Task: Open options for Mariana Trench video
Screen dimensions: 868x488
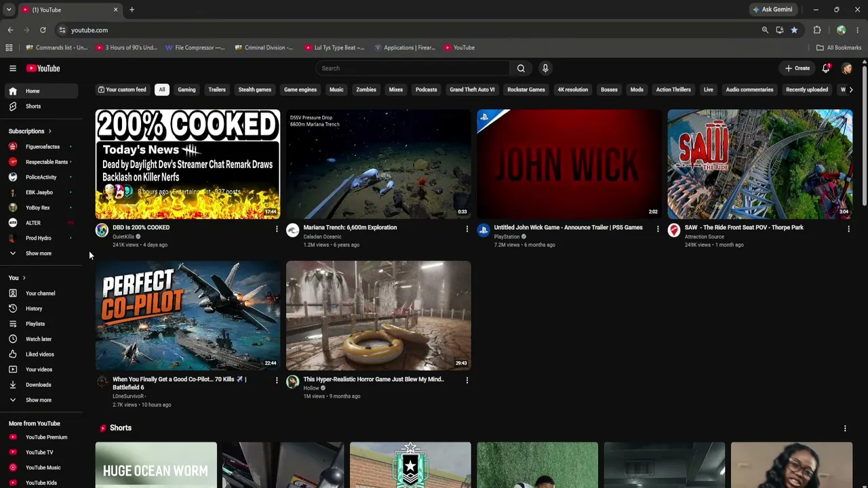Action: (x=467, y=229)
